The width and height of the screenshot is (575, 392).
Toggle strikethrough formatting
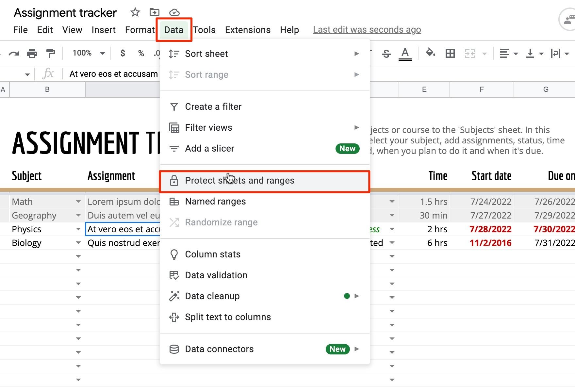click(x=386, y=53)
